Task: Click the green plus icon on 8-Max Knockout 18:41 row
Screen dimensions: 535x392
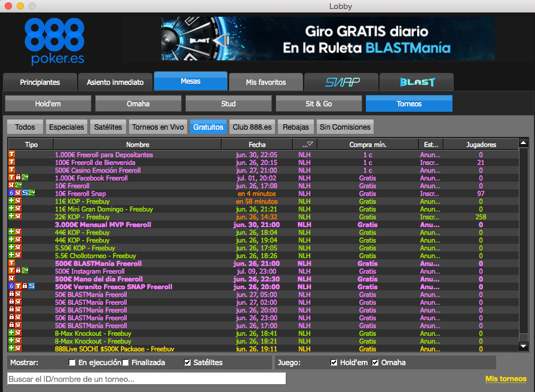Action: [x=11, y=333]
